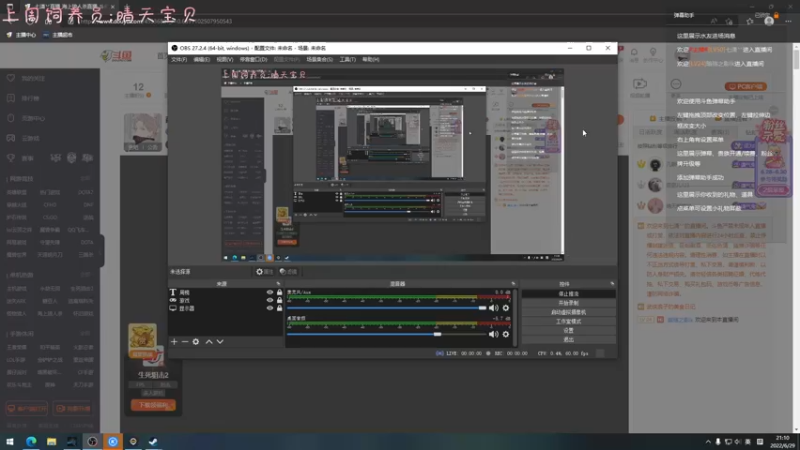Open the Windows Start menu
The image size is (800, 450).
tap(10, 441)
